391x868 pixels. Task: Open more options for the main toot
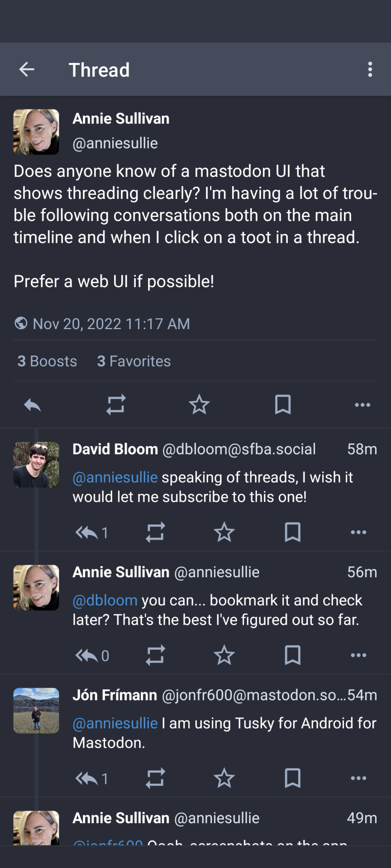[x=362, y=405]
